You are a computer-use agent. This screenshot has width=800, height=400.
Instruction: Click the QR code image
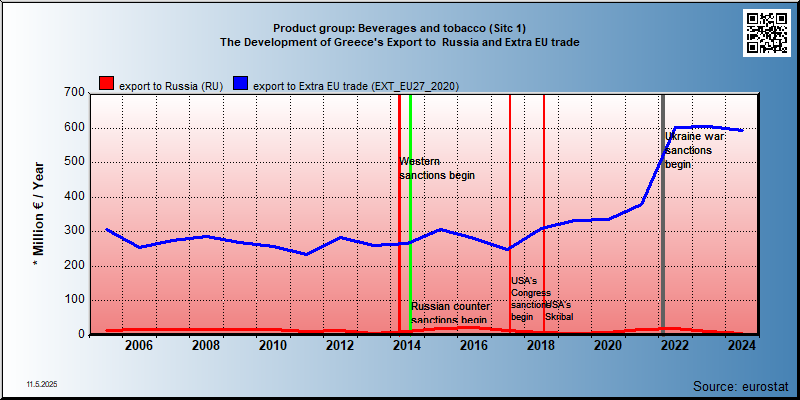tap(766, 33)
